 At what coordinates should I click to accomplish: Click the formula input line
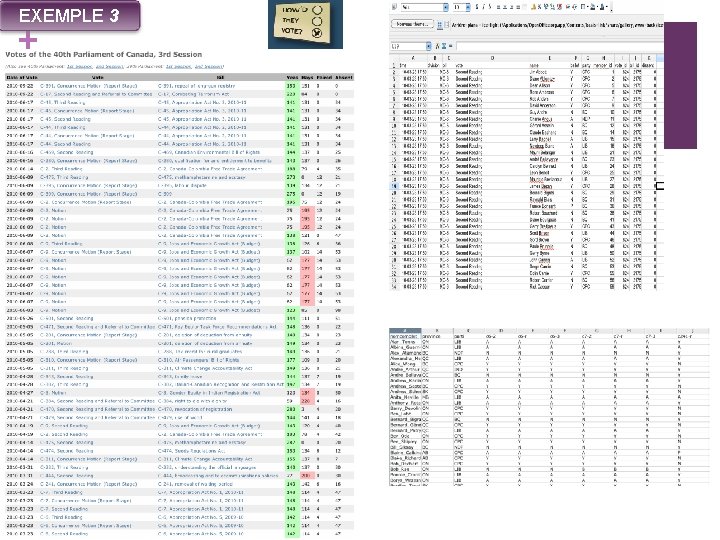[560, 46]
